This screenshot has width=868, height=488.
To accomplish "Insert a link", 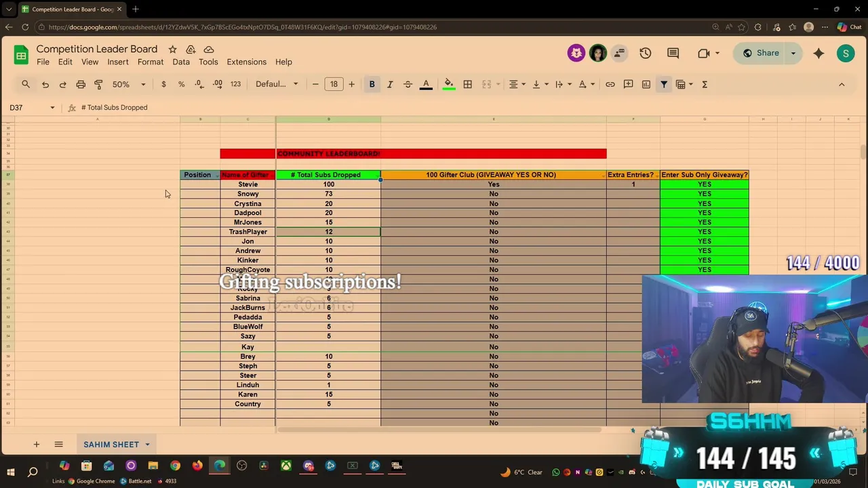I will click(x=610, y=84).
